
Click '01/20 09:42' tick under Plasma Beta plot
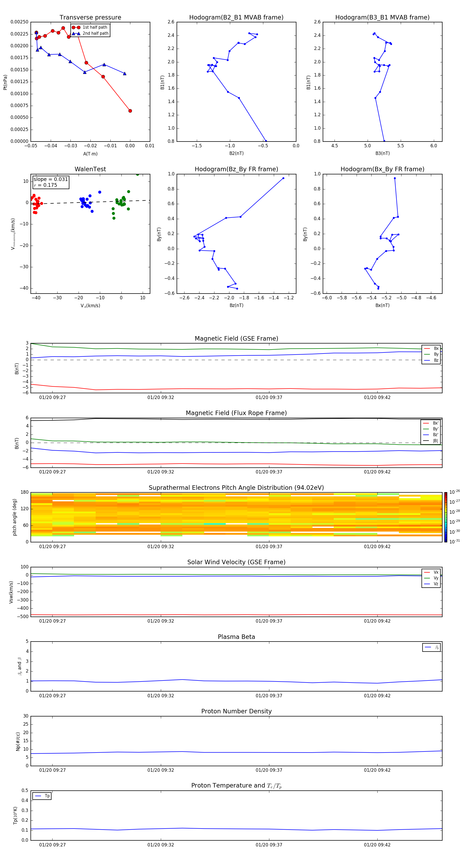[x=377, y=696]
